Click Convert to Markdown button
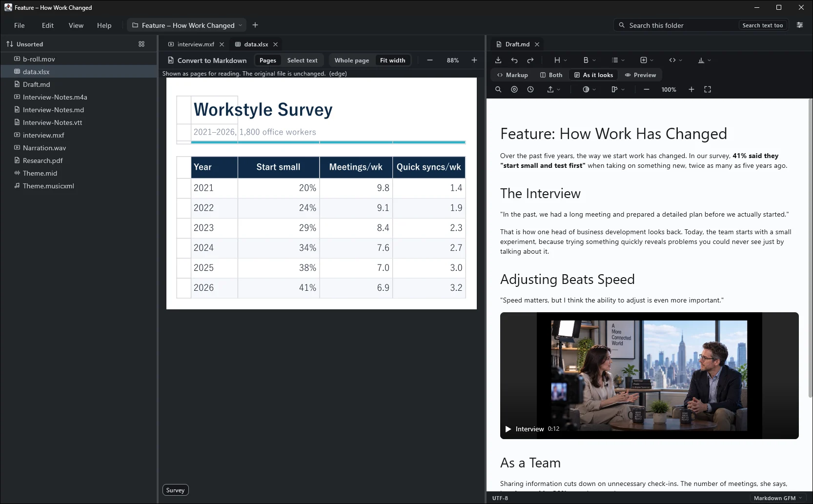This screenshot has height=504, width=813. pyautogui.click(x=207, y=60)
